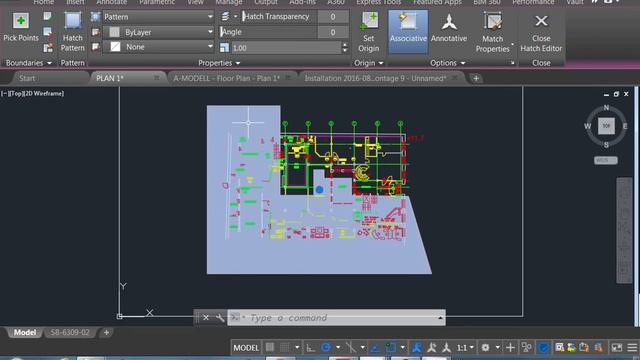Screen dimensions: 640x360
Task: Increase hatch scale with up stepper
Action: click(345, 45)
